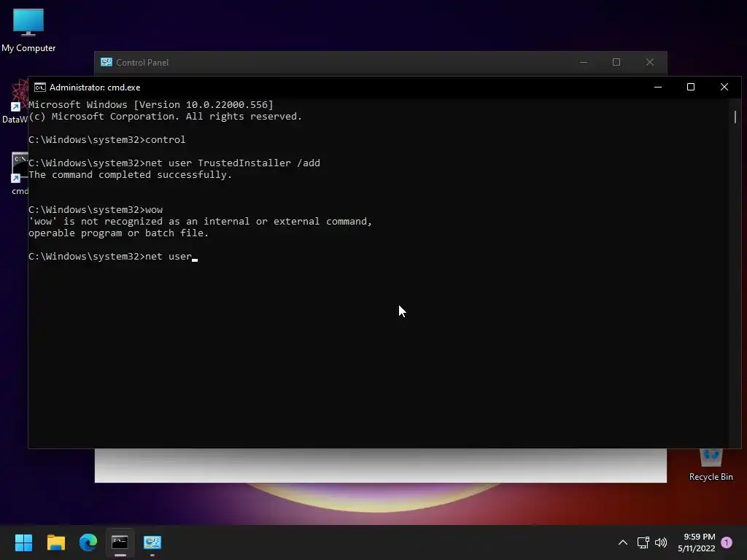Click the 'Administrator: cmd.exe' window title

point(95,87)
